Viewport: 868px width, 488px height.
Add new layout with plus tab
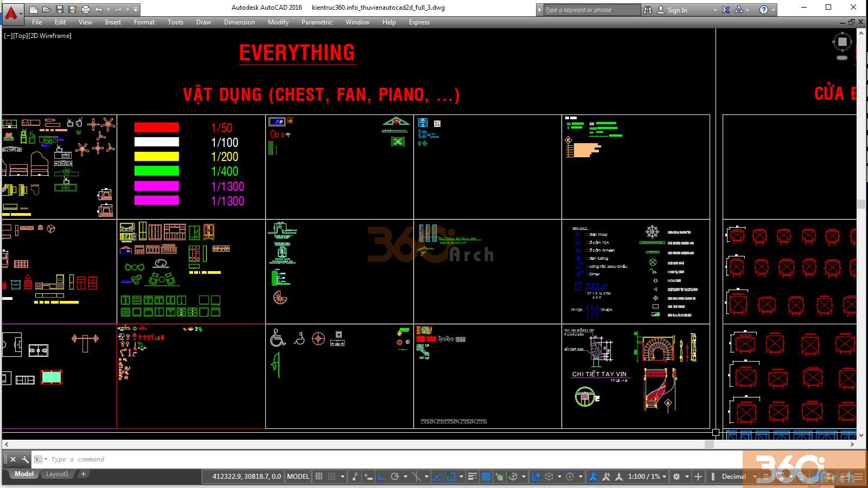[83, 474]
